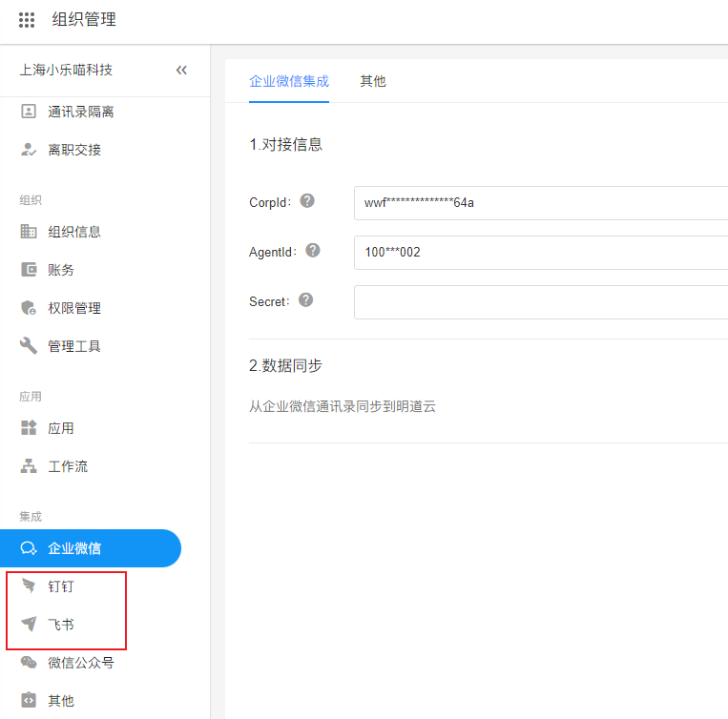Image resolution: width=728 pixels, height=719 pixels.
Task: Collapse the sidebar with double chevron
Action: coord(181,71)
